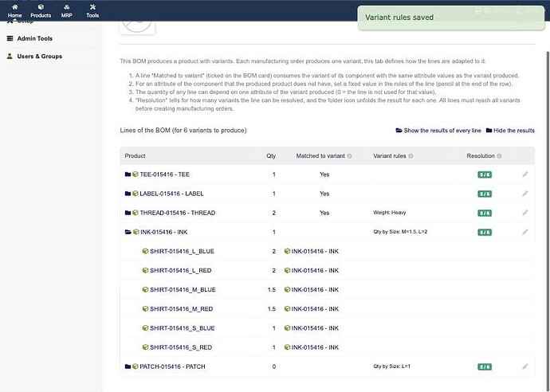
Task: Click Show the results of every line
Action: tap(438, 131)
